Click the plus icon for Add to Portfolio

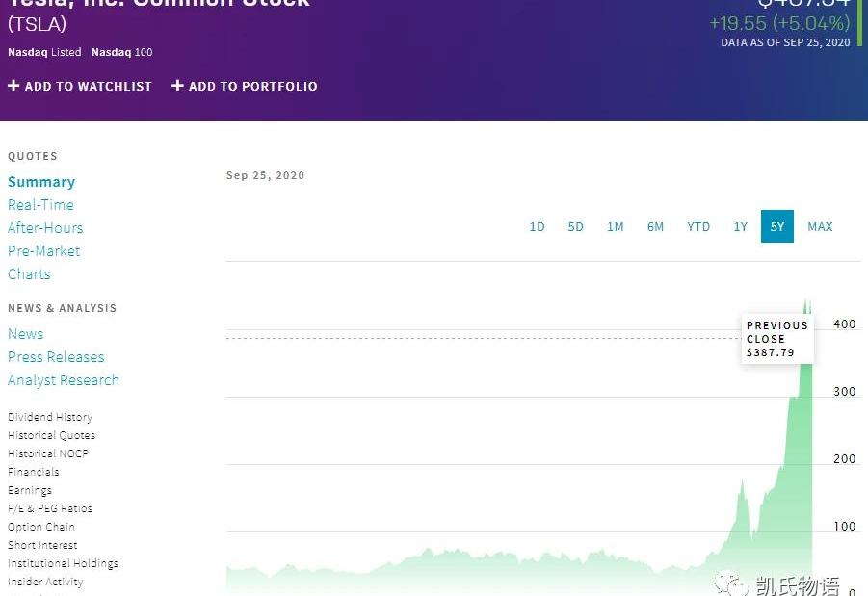177,86
